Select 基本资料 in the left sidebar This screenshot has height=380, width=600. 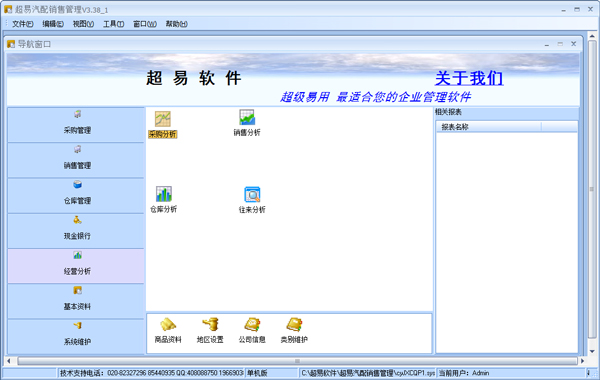[76, 301]
